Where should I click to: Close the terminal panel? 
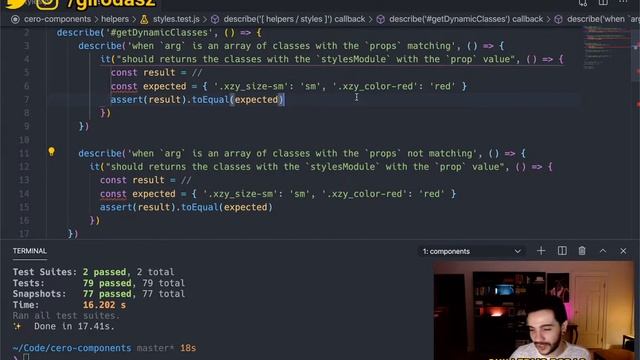(623, 251)
